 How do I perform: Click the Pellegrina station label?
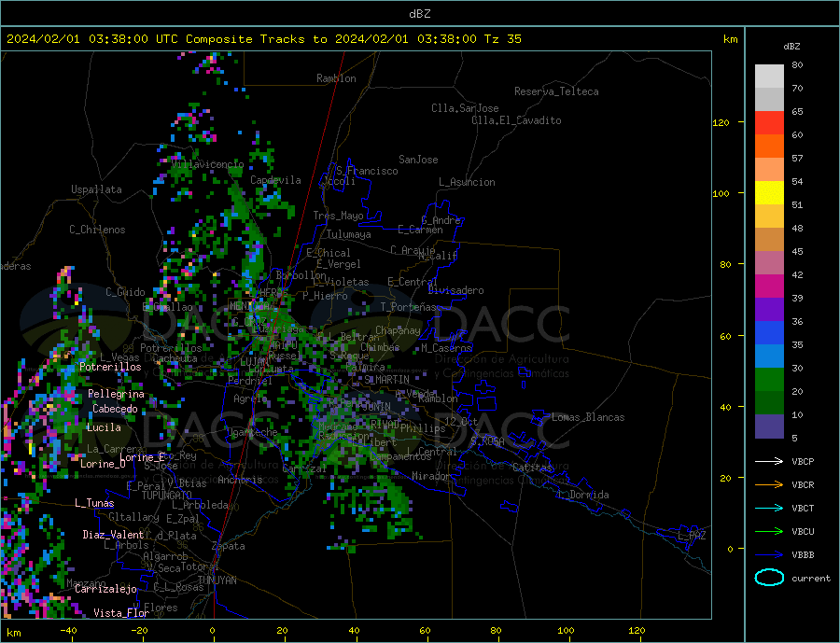116,394
